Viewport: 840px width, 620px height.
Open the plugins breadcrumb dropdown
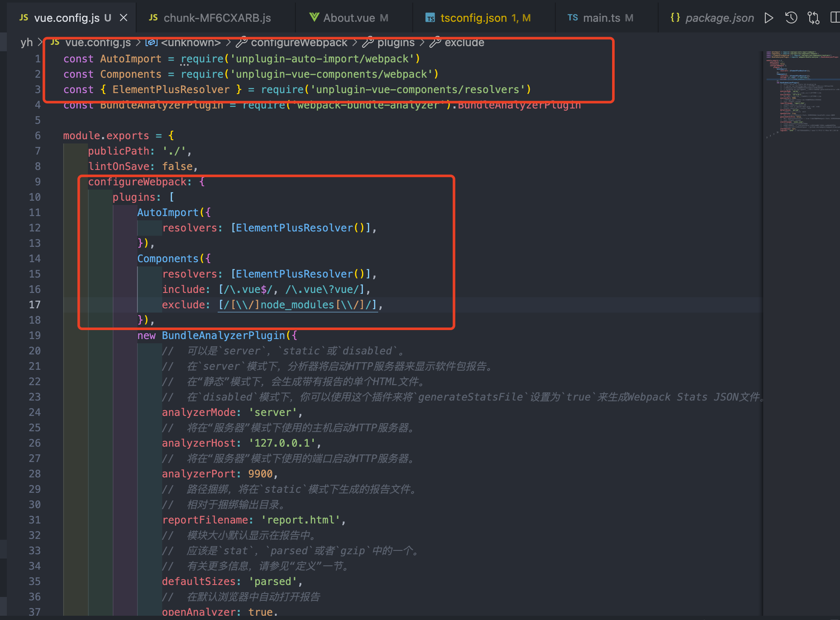[x=396, y=42]
